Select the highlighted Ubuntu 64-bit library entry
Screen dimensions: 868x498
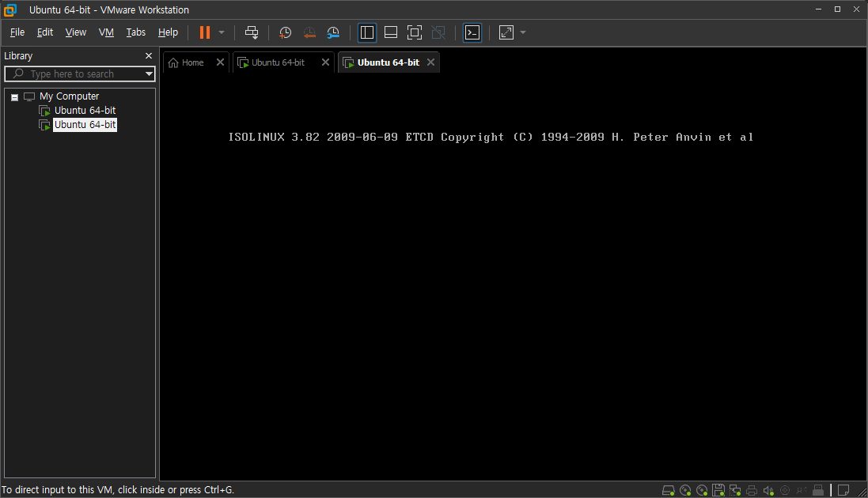click(85, 125)
